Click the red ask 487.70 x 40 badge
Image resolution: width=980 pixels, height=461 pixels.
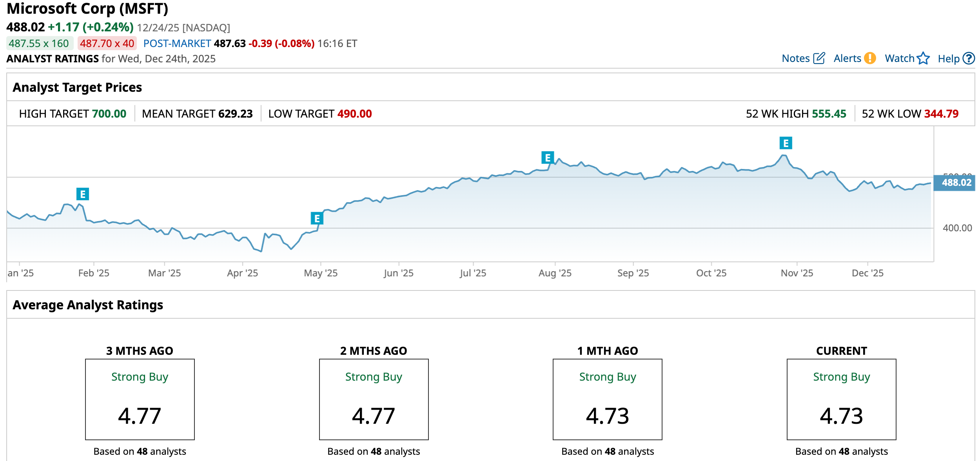107,44
